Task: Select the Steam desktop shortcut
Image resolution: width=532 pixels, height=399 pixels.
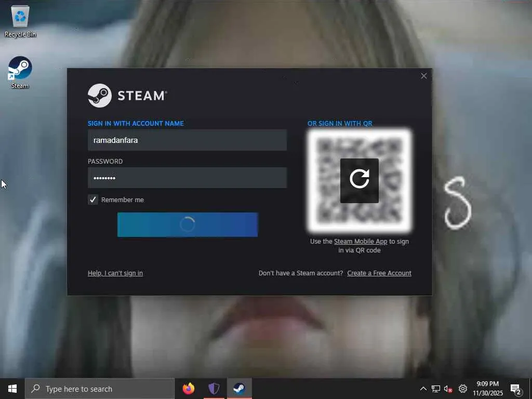Action: pos(20,73)
